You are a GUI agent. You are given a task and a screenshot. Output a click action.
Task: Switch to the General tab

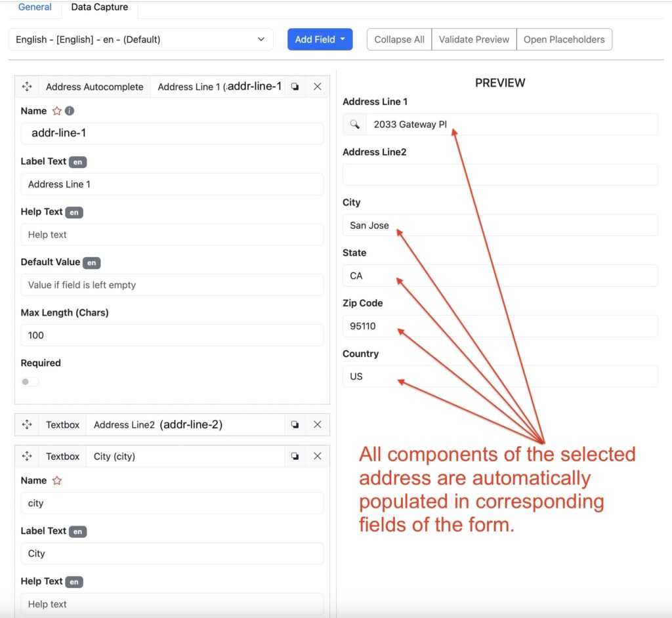tap(35, 7)
